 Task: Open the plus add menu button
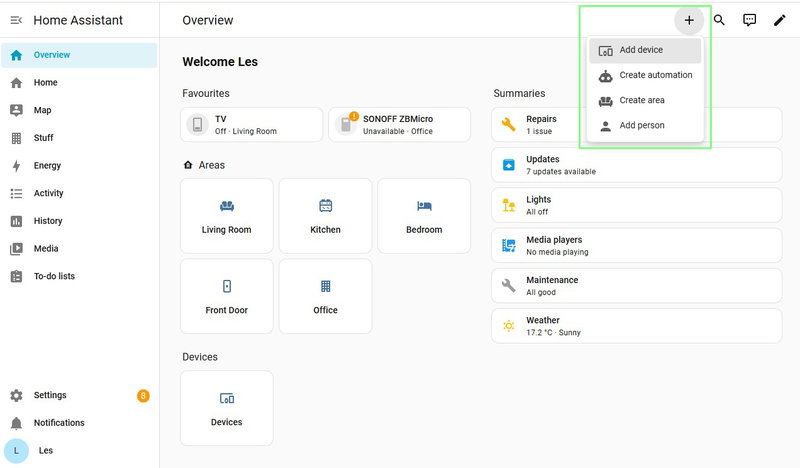pos(689,20)
